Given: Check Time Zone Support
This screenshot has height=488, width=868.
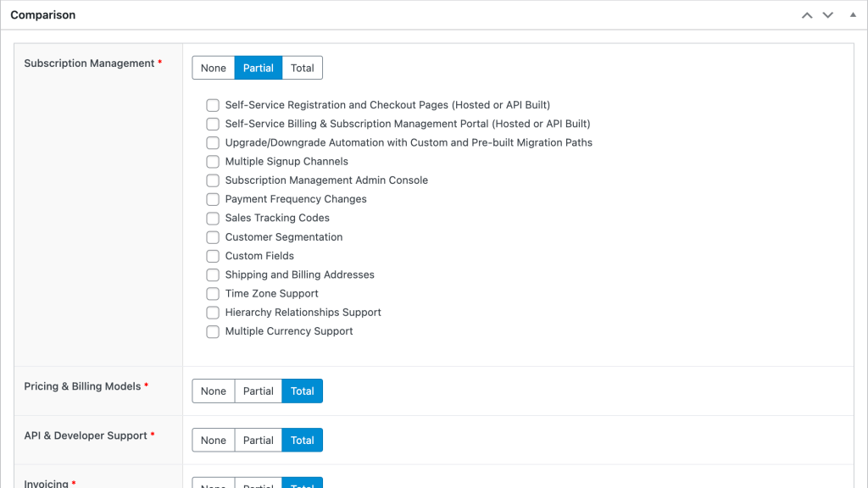Looking at the screenshot, I should (x=213, y=293).
